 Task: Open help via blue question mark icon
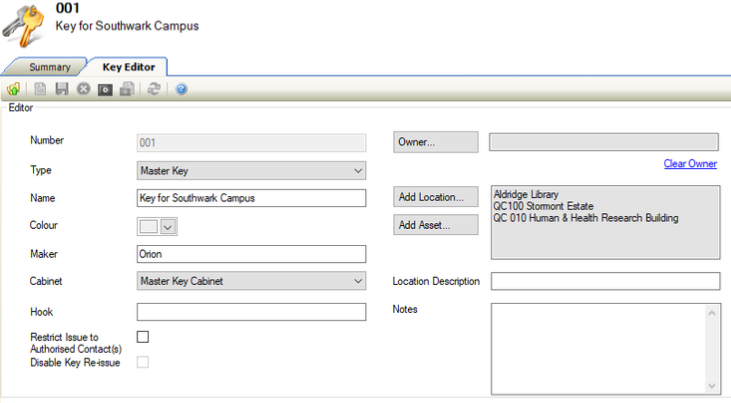[x=181, y=89]
